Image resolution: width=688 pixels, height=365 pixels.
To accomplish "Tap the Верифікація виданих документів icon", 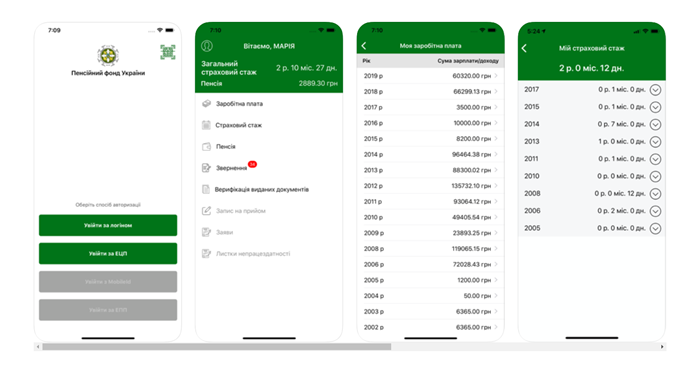I will point(206,189).
